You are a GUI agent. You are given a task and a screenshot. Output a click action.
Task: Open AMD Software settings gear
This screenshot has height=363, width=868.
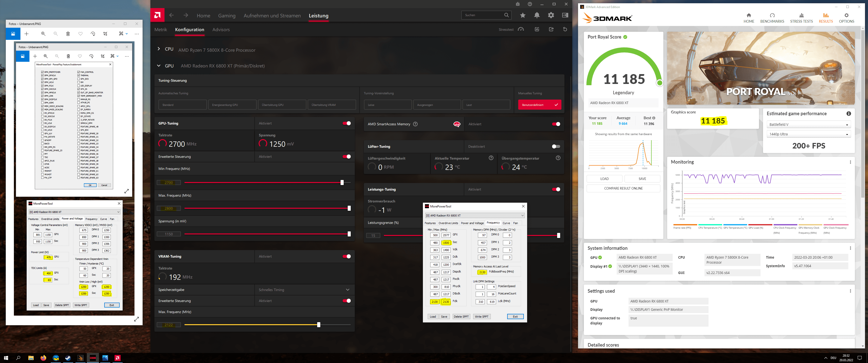(551, 15)
